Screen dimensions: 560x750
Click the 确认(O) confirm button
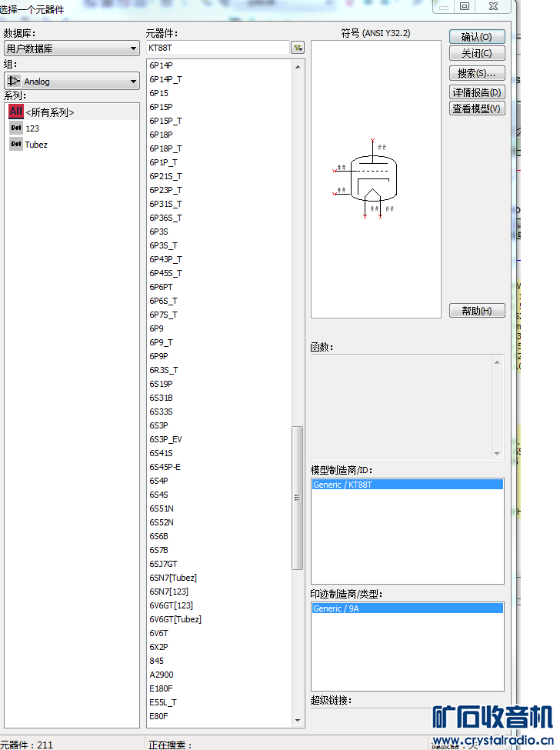click(x=477, y=37)
